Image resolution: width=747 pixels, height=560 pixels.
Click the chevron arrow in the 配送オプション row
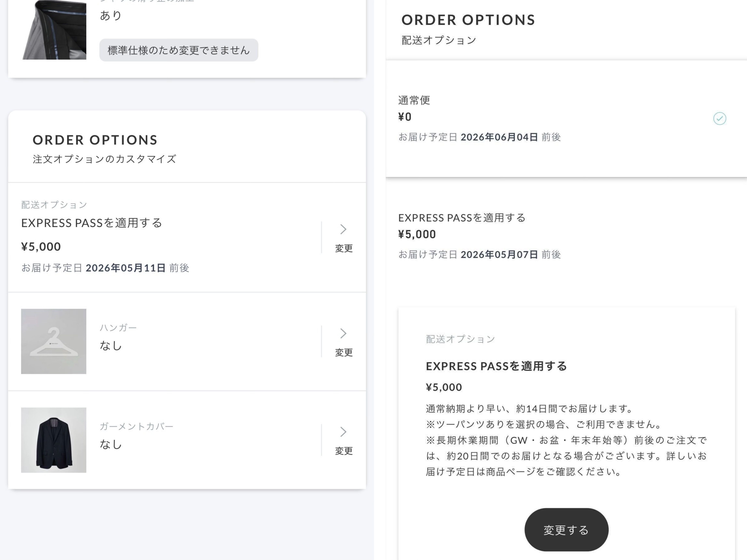(x=343, y=230)
